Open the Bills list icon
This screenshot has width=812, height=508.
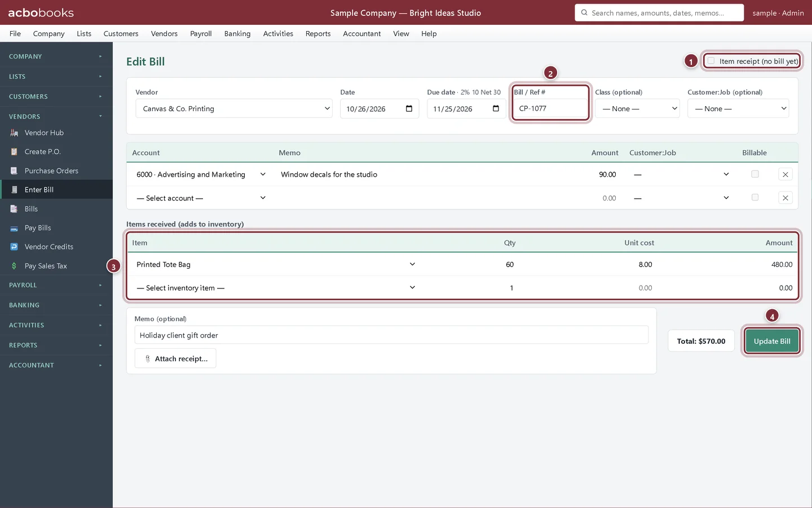click(14, 209)
